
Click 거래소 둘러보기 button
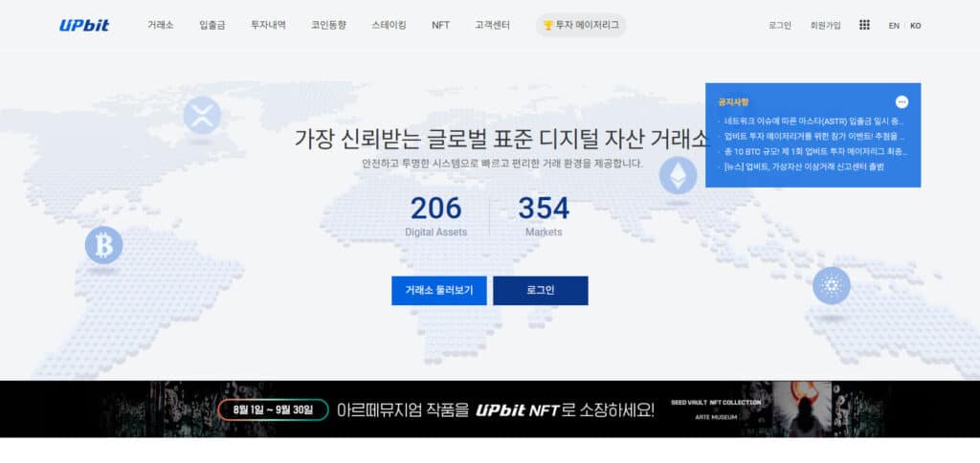[x=438, y=291]
